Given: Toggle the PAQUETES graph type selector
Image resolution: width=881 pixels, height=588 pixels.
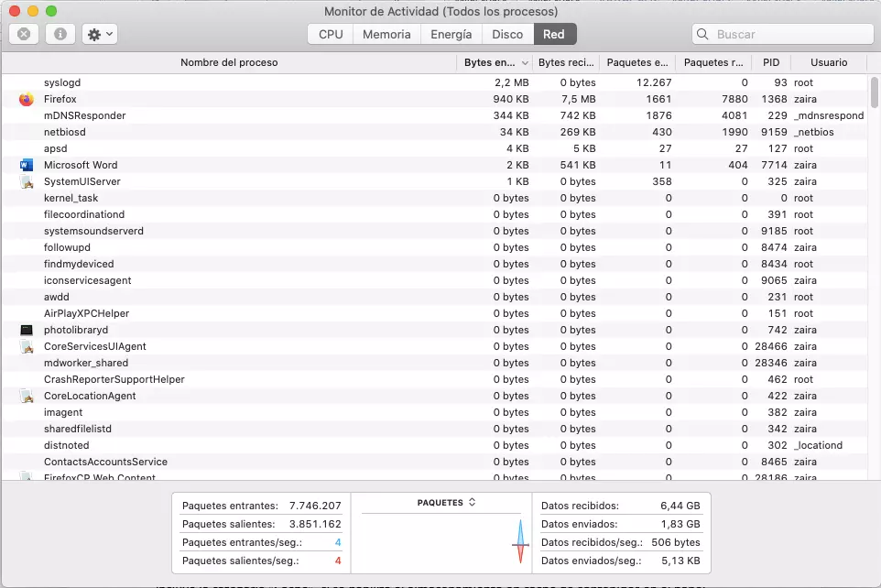Looking at the screenshot, I should (x=447, y=503).
